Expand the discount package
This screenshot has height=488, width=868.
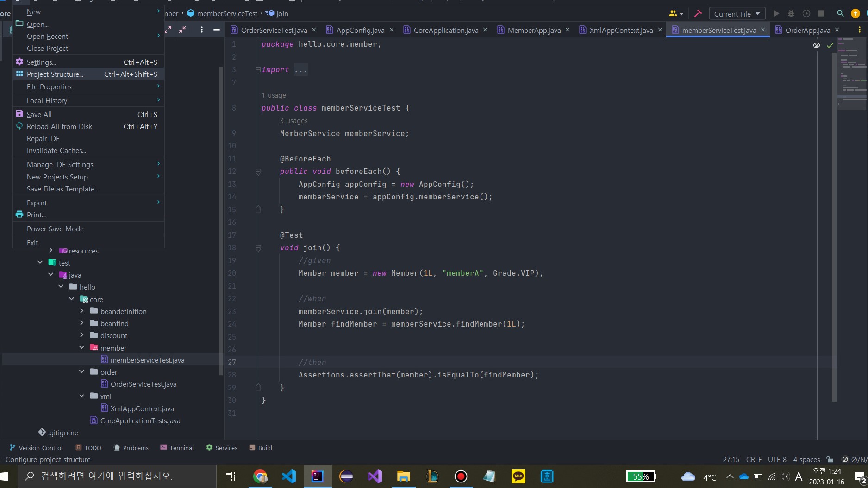click(82, 335)
